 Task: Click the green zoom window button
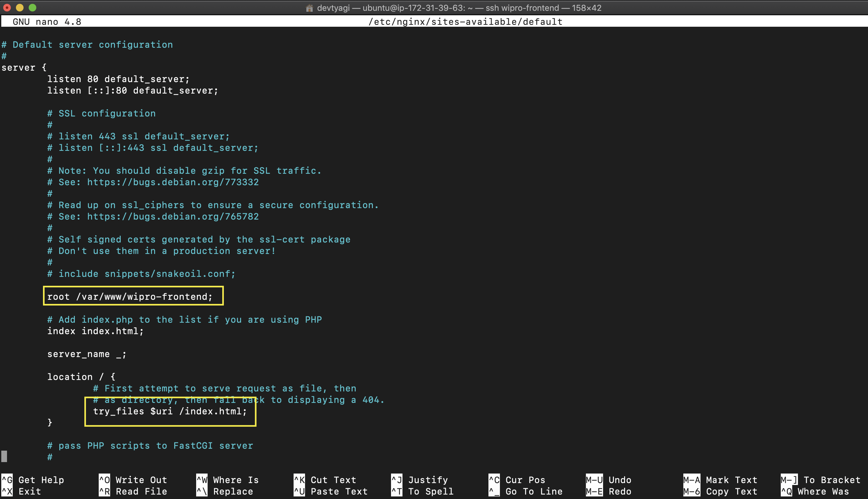click(32, 8)
